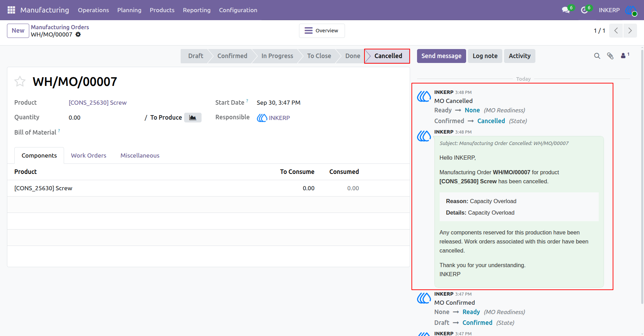Open the Overview button
The height and width of the screenshot is (336, 644).
tap(322, 31)
